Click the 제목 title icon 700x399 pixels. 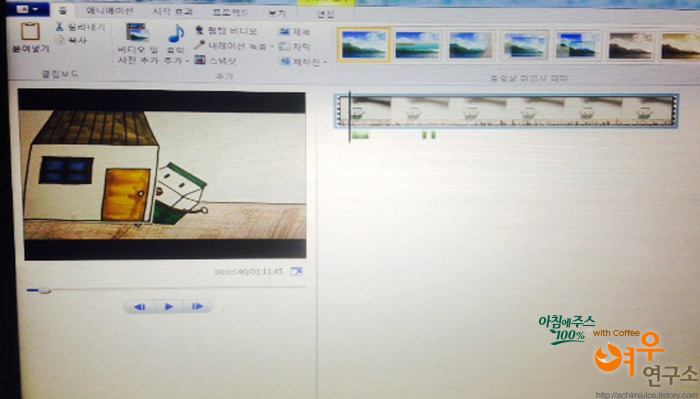tap(284, 32)
